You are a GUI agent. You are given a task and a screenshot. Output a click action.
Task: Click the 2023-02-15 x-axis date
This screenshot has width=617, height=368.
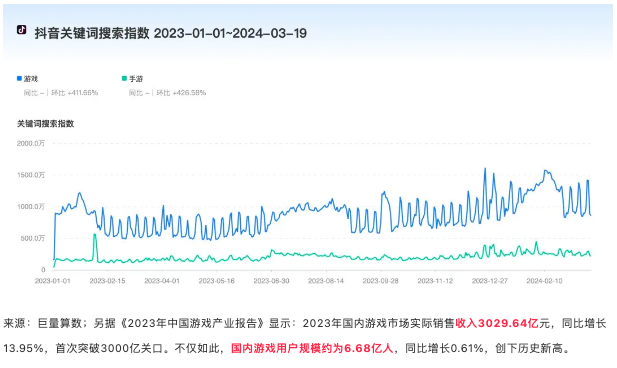tap(107, 281)
